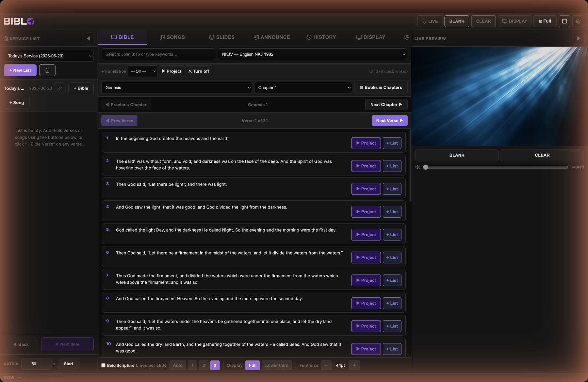588x382 pixels.
Task: Click + Song button
Action: (17, 103)
